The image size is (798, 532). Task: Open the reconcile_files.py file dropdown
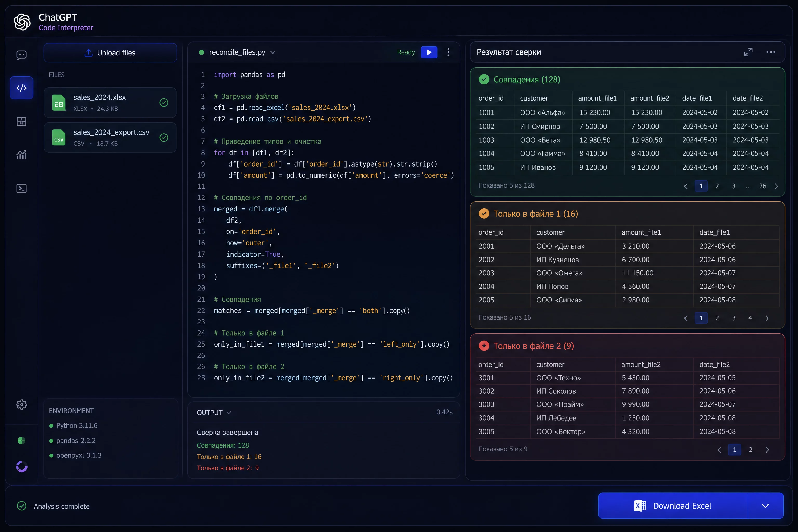[273, 52]
